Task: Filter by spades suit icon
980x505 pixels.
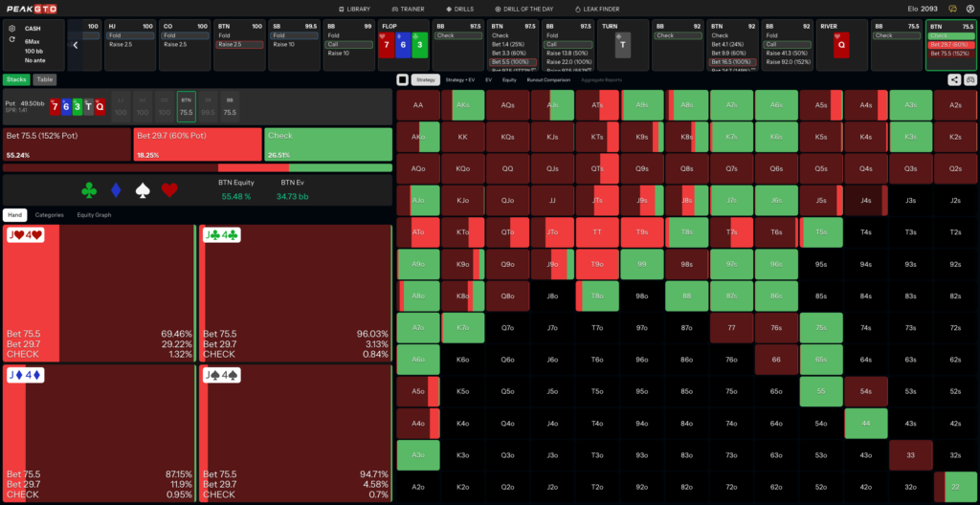Action: (x=144, y=190)
